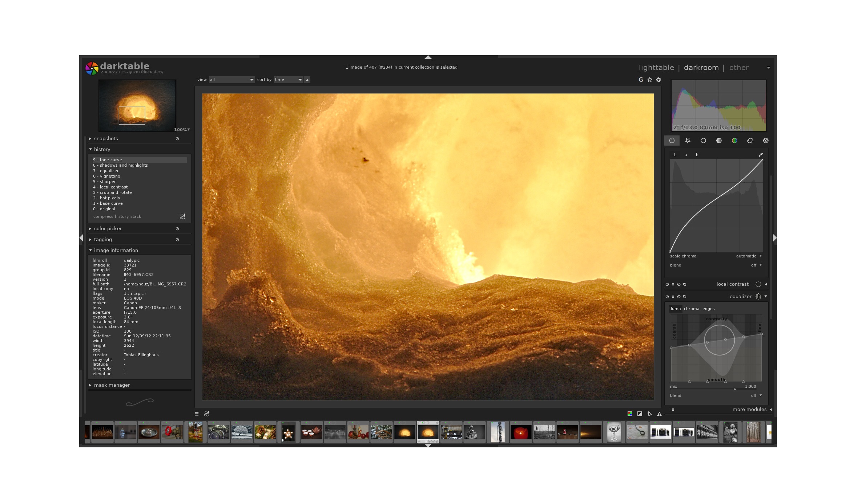Collapse the image information panel

click(x=116, y=250)
